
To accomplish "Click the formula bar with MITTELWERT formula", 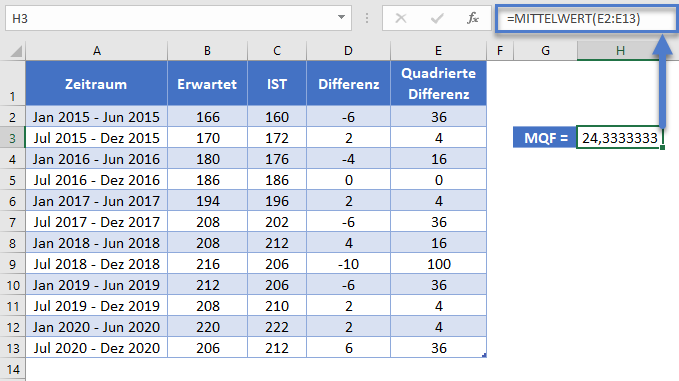I will tap(587, 19).
